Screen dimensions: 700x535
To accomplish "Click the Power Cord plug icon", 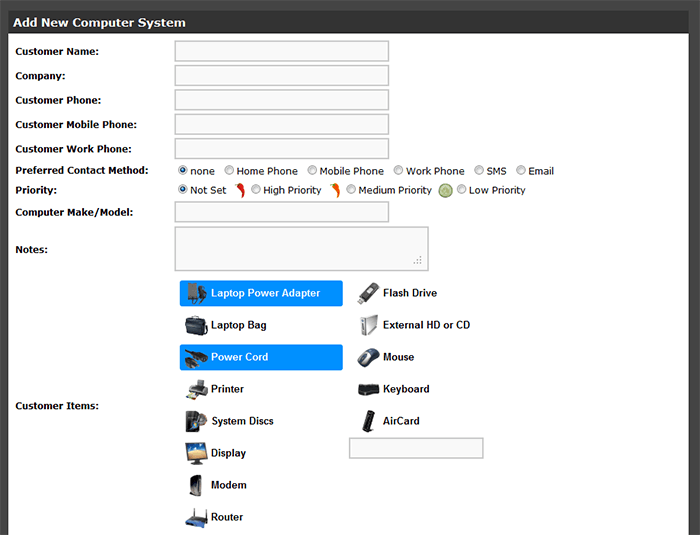I will [x=196, y=358].
